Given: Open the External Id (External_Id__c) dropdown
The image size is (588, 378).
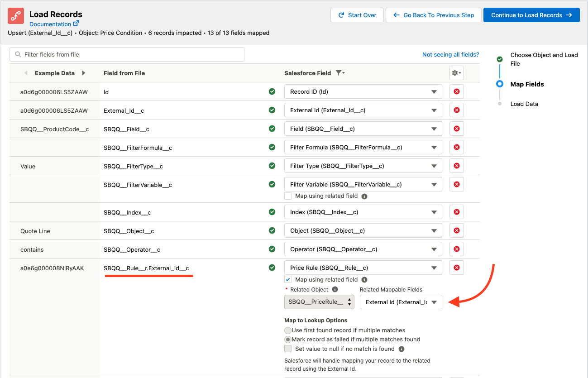Looking at the screenshot, I should (363, 110).
